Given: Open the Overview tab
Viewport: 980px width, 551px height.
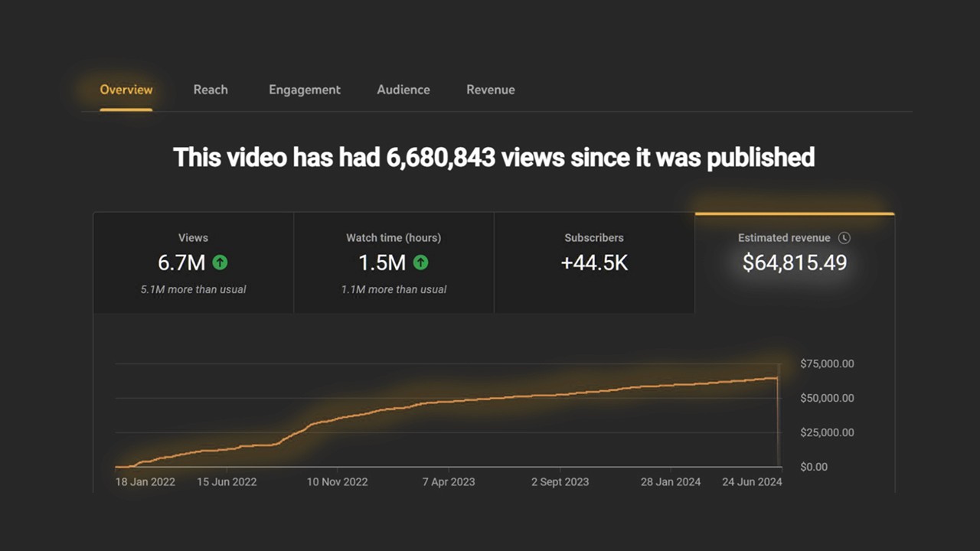Looking at the screenshot, I should 126,90.
